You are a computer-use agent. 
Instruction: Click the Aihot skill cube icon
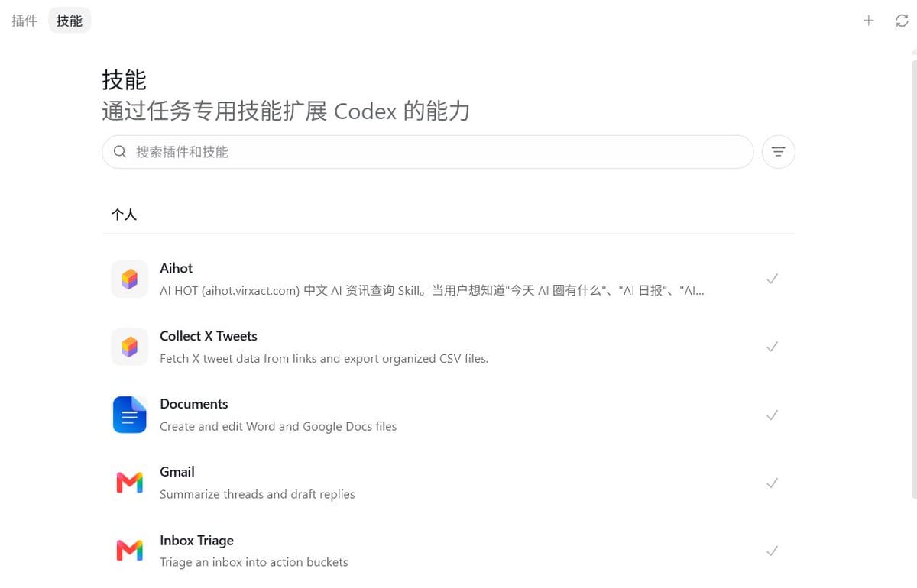[129, 279]
